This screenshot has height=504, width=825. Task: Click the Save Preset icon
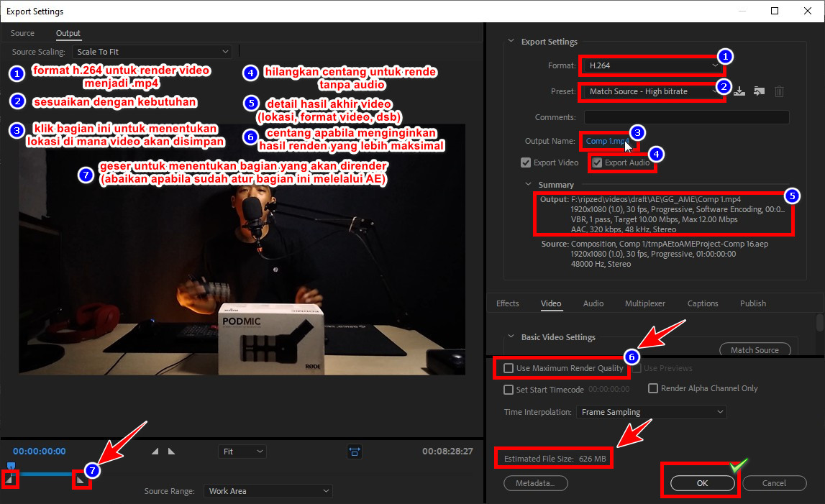click(739, 91)
